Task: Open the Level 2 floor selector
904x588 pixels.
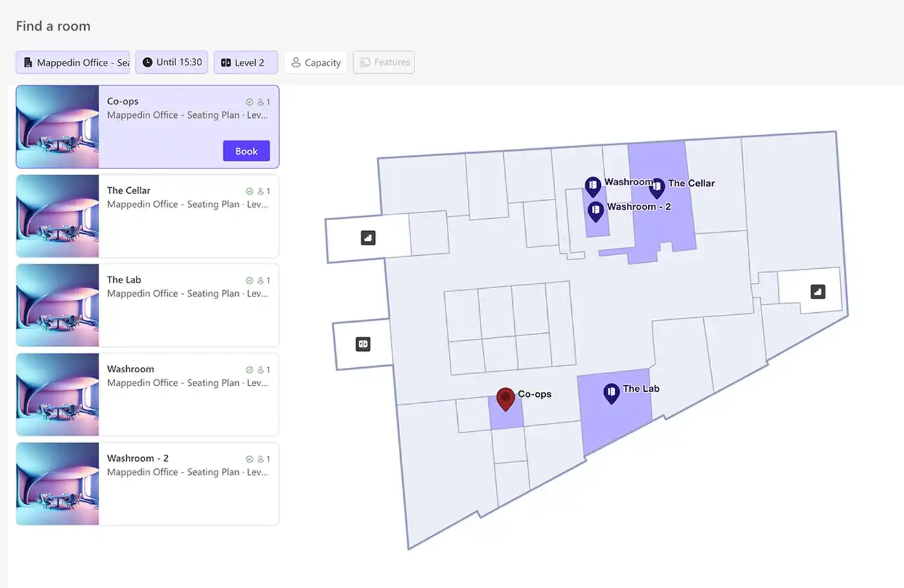Action: pyautogui.click(x=245, y=62)
